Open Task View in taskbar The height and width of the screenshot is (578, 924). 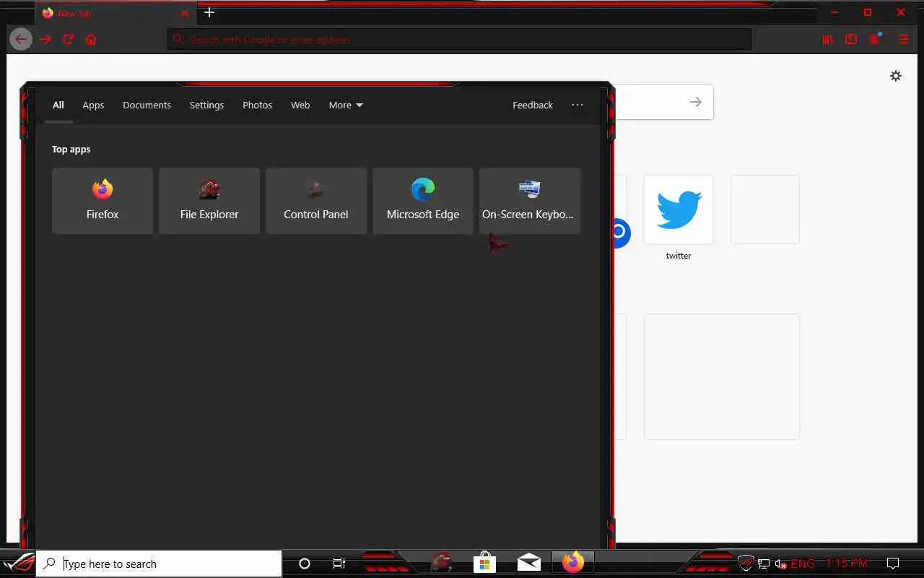coord(339,564)
